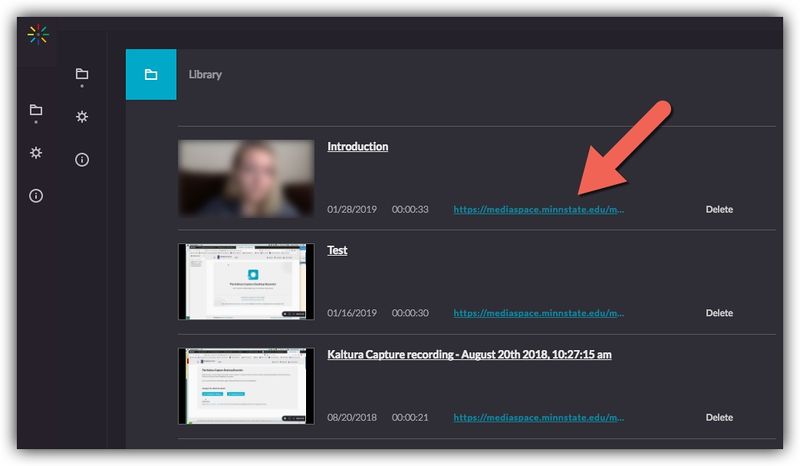800x466 pixels.
Task: Click the Introduction video thumbnail
Action: (246, 179)
